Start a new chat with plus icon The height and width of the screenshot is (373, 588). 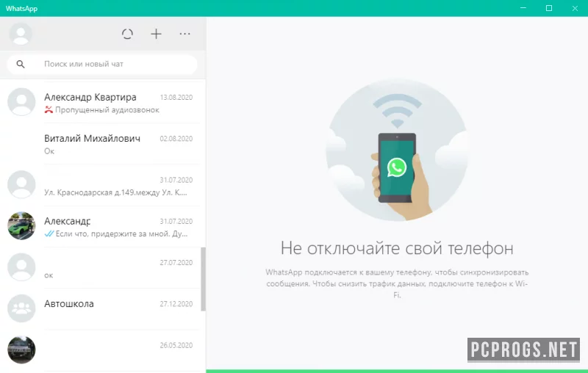[156, 34]
